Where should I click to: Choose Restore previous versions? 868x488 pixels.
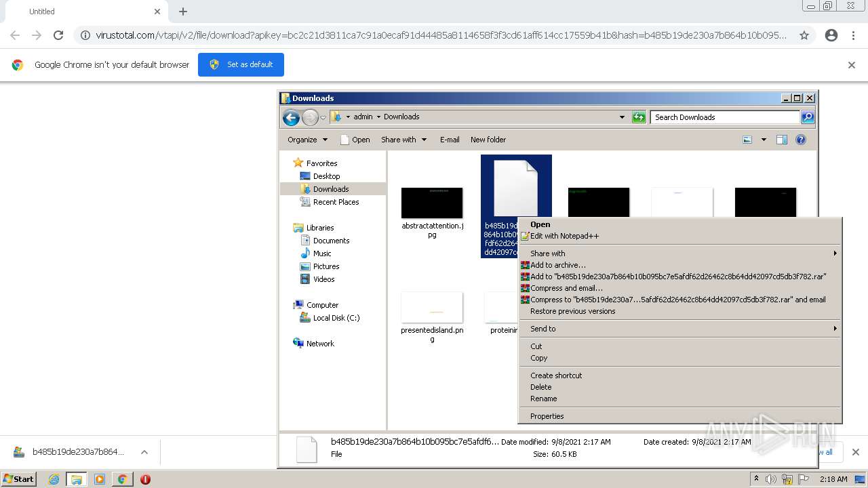(x=680, y=311)
